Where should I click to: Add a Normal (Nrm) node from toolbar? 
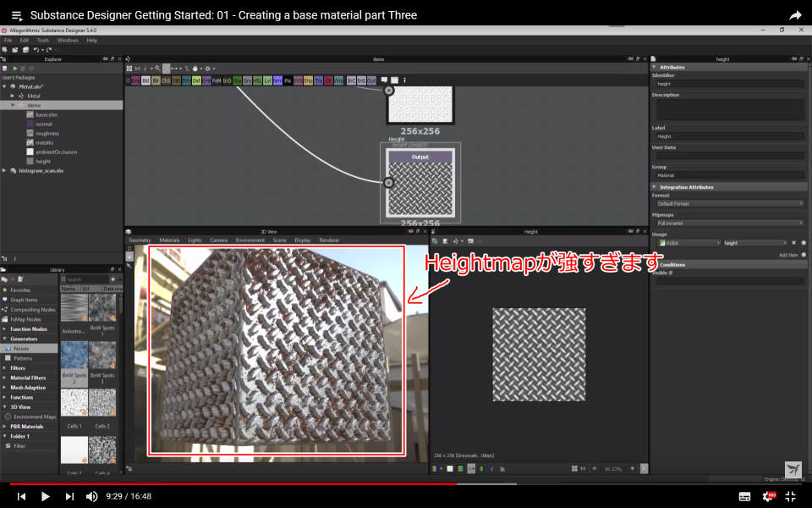click(277, 80)
